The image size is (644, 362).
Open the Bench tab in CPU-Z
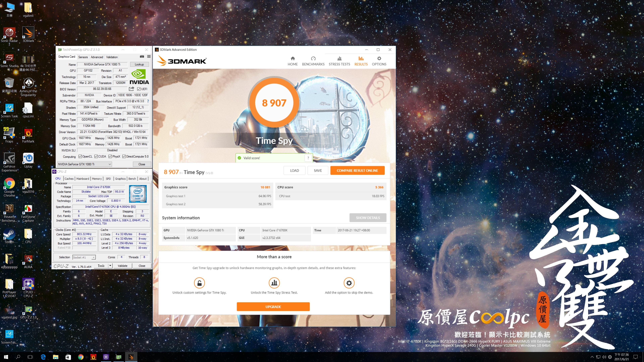(132, 179)
